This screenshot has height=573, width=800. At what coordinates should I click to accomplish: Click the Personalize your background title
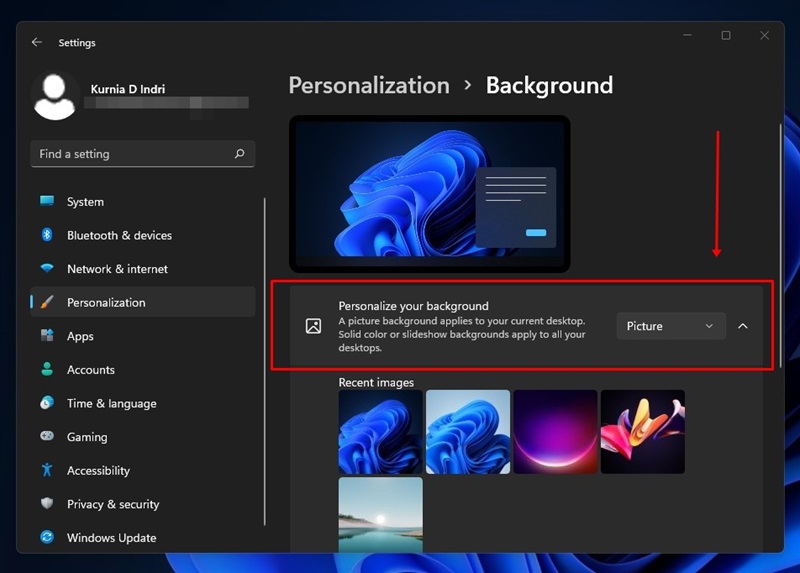tap(414, 306)
